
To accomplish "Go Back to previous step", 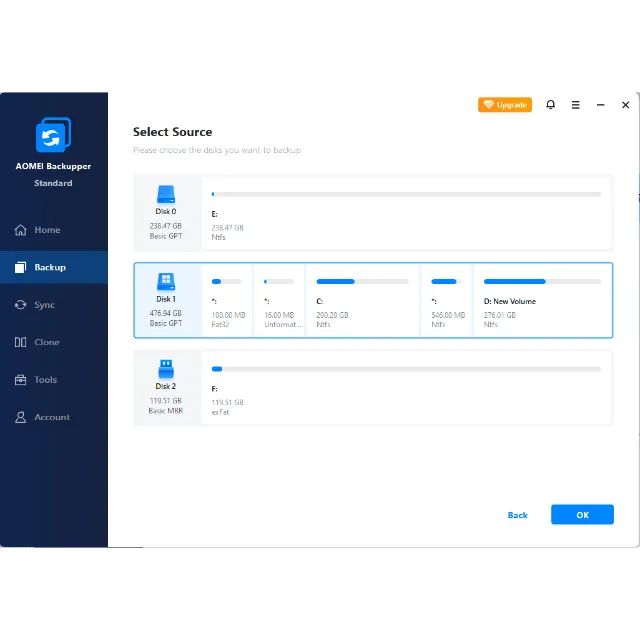I will pyautogui.click(x=517, y=515).
